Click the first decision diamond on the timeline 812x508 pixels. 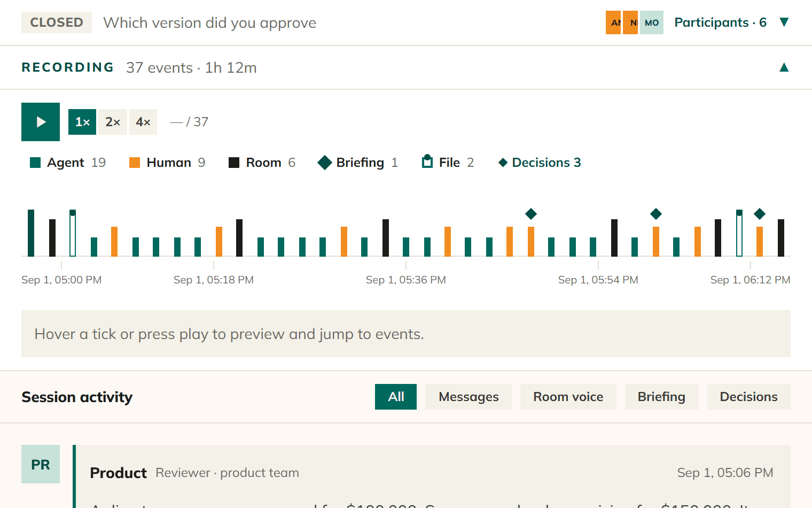tap(531, 214)
